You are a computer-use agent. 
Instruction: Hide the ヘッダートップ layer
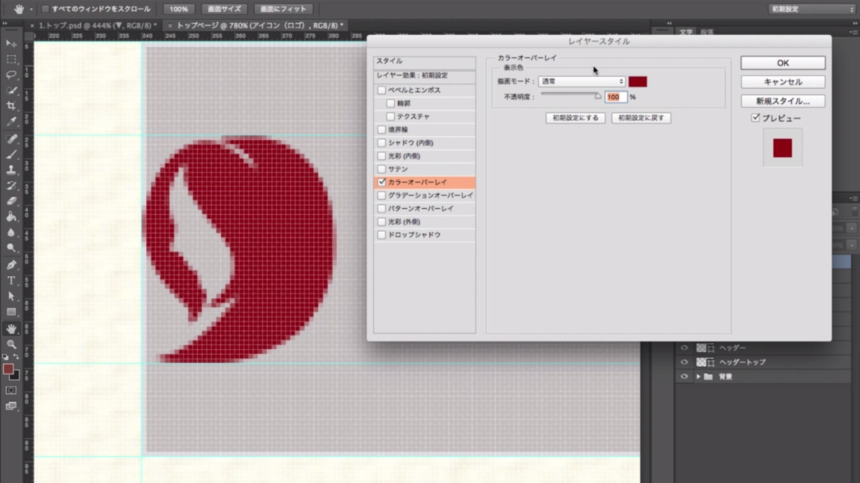click(684, 362)
